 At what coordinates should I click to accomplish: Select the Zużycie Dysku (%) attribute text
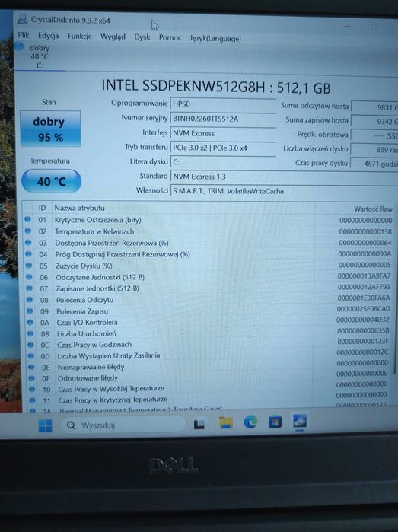(x=84, y=266)
